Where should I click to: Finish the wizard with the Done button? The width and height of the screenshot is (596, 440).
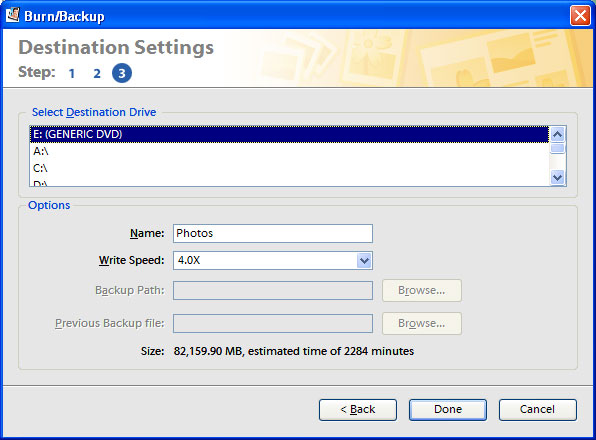point(448,410)
